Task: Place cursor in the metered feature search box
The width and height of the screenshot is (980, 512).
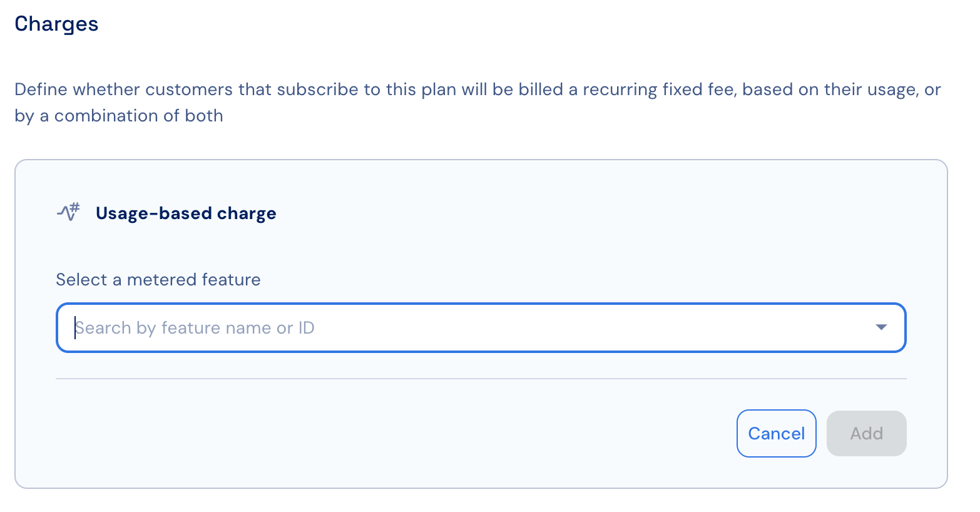Action: point(481,328)
